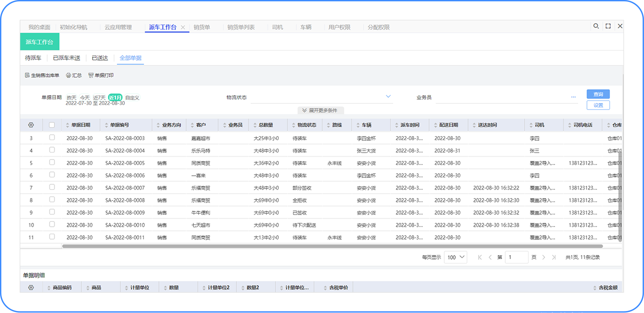Expand 展开更多条件 filter section

[x=321, y=110]
